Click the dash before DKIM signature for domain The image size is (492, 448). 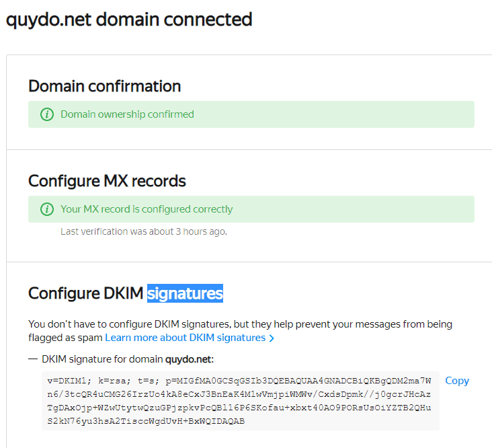tap(33, 359)
